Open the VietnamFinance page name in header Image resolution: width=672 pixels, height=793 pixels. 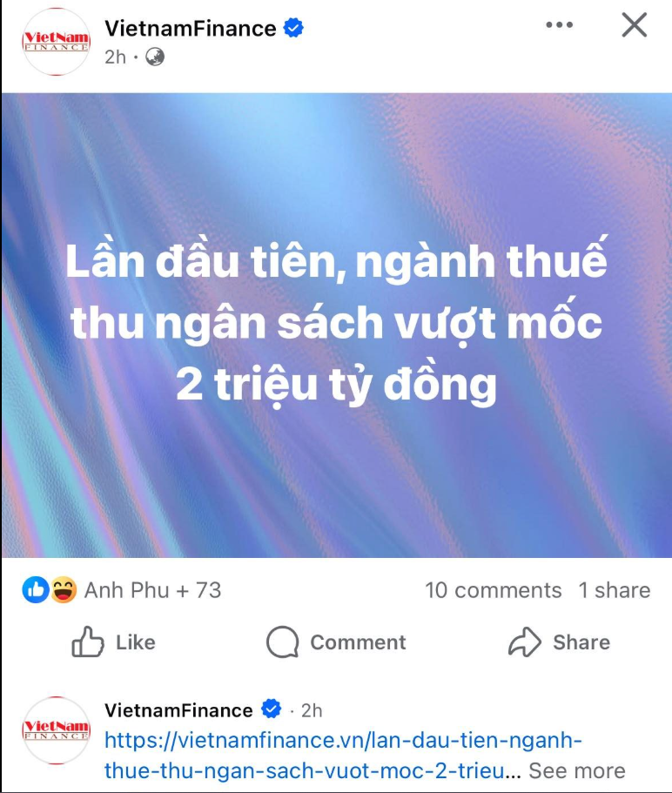pos(190,29)
